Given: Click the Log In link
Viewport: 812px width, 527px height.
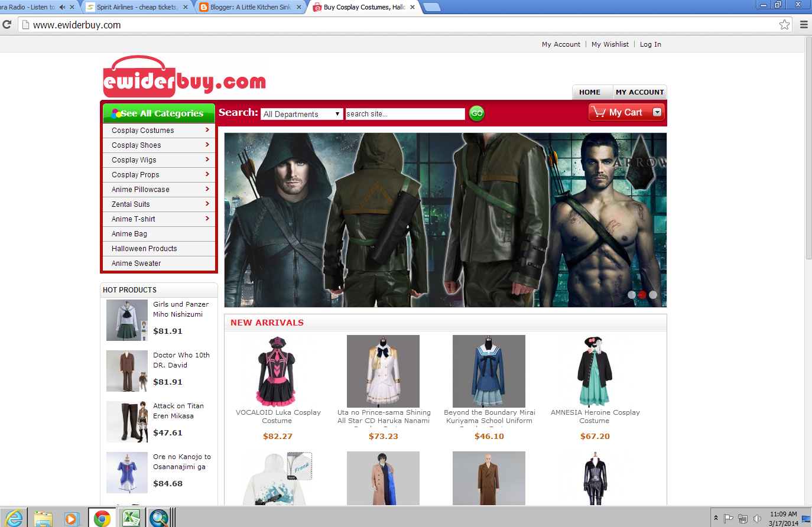Looking at the screenshot, I should 651,44.
